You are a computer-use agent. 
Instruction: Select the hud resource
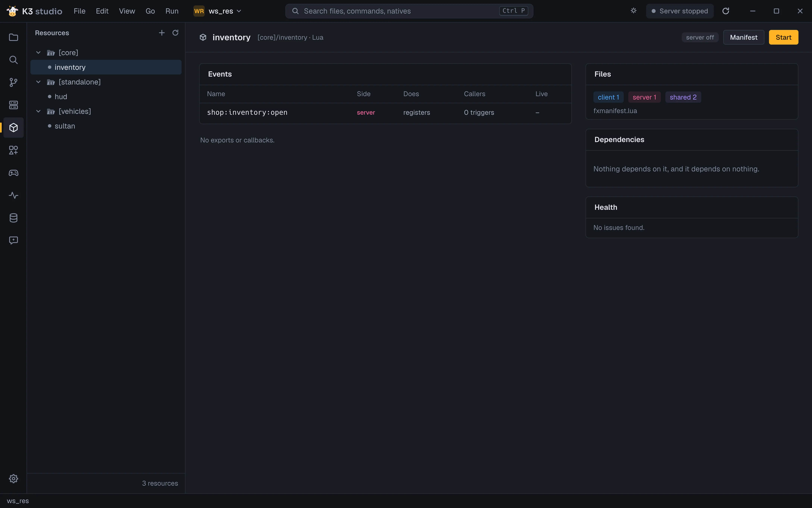pyautogui.click(x=106, y=96)
